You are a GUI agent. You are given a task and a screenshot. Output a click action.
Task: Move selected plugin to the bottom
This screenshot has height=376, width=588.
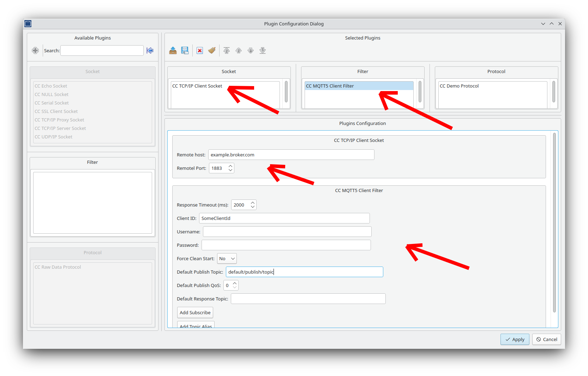pos(263,50)
